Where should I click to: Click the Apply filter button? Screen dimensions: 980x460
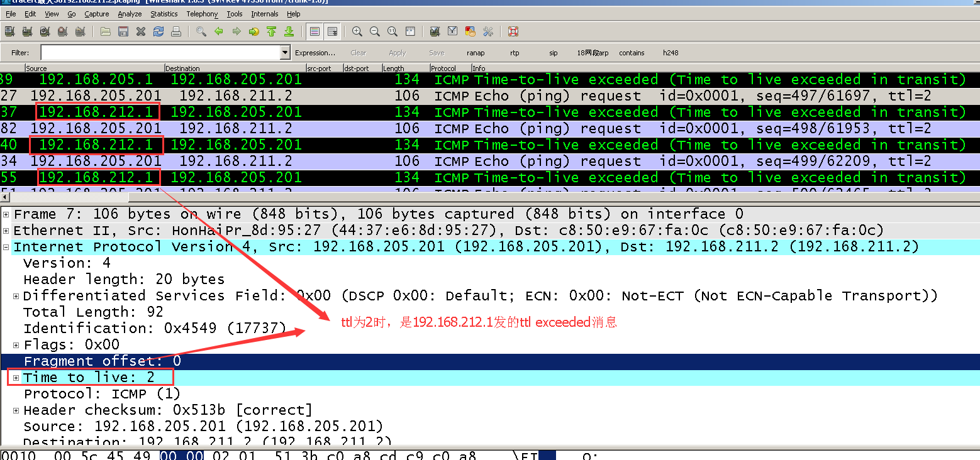[x=398, y=53]
